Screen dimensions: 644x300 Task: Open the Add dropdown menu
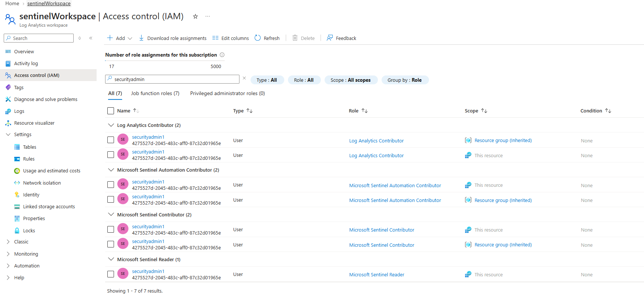point(120,38)
